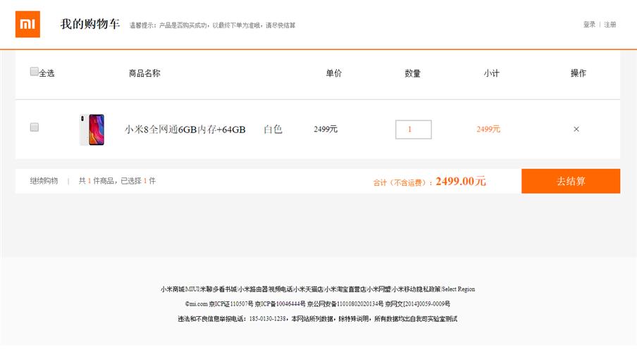Remove Xiaomi 8 item with the × icon
637x364 pixels.
point(576,129)
